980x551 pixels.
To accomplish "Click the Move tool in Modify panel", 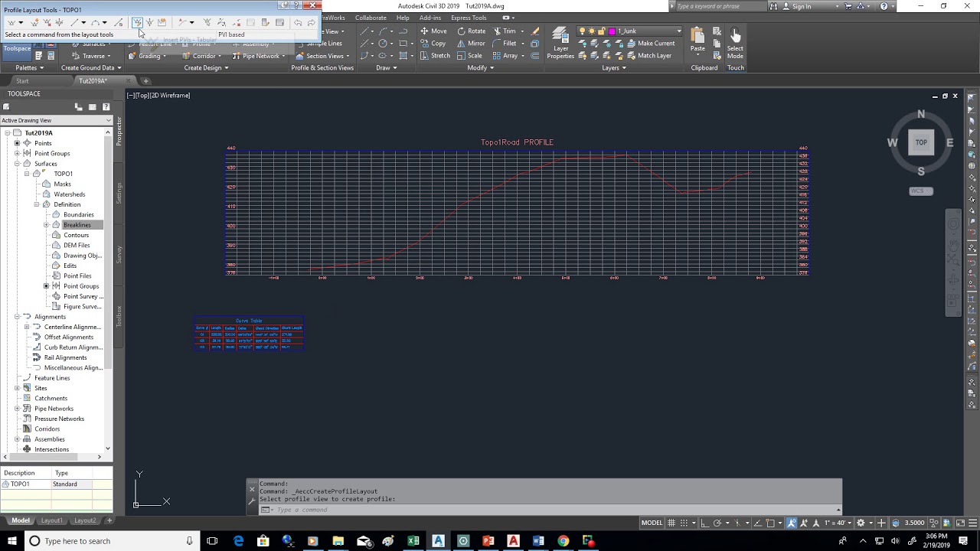I will 433,31.
